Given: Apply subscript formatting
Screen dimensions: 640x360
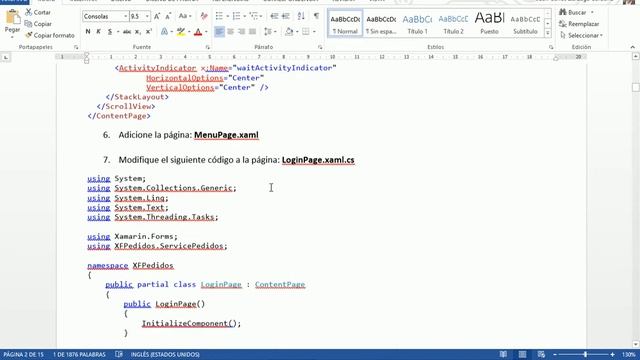Looking at the screenshot, I should [x=138, y=31].
